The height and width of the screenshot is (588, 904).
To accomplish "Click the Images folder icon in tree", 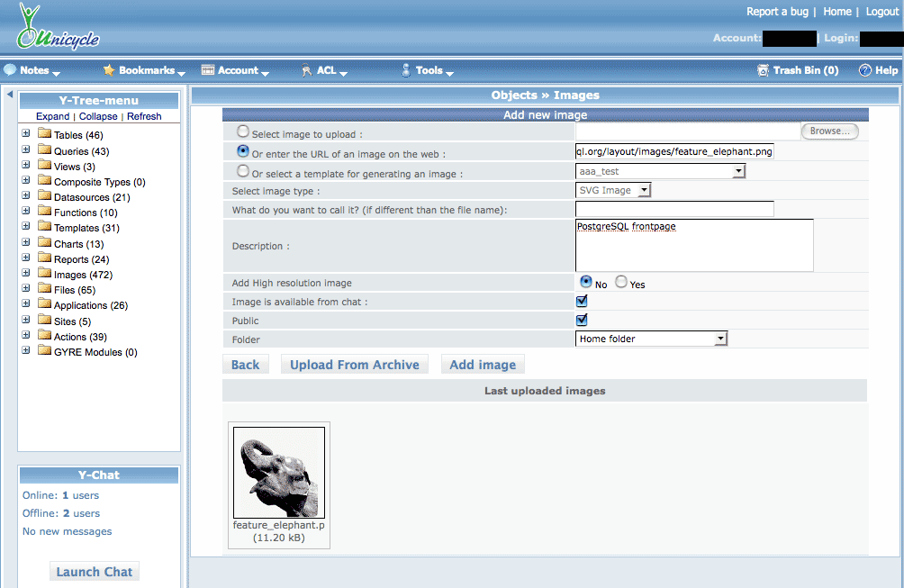I will pos(44,274).
